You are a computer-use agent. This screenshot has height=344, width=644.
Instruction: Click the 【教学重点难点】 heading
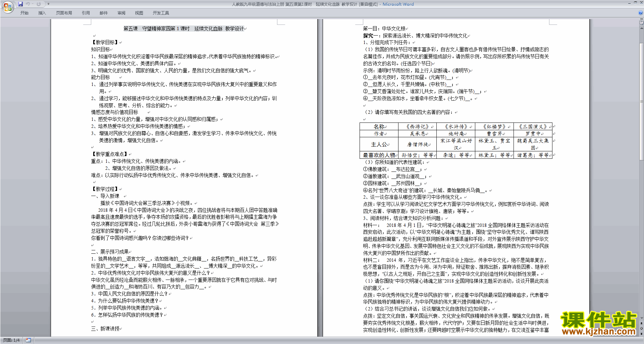[110, 154]
